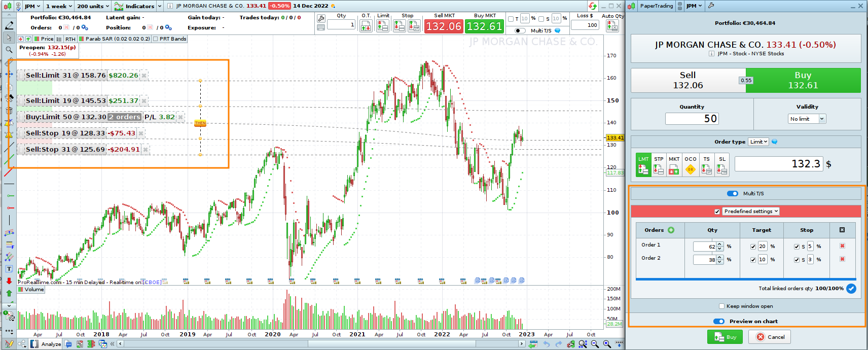Click the Sell 132.06 panel button
The height and width of the screenshot is (350, 868).
[688, 80]
